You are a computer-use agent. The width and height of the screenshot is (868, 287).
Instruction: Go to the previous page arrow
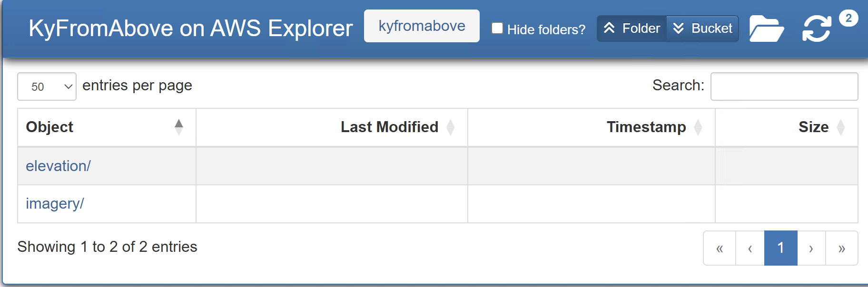tap(750, 248)
